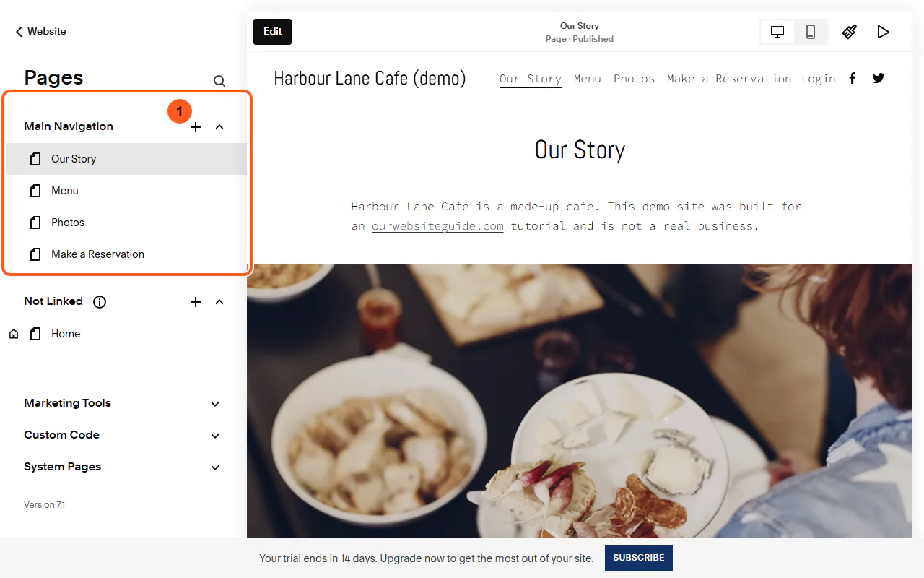Open Photos in site navigation

click(634, 79)
